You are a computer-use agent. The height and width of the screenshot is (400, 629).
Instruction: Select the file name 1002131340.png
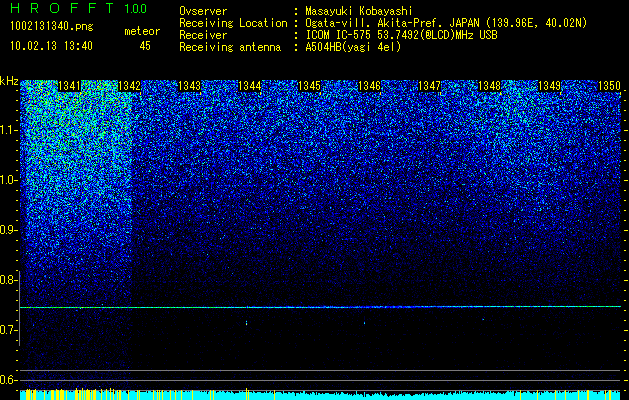point(52,26)
